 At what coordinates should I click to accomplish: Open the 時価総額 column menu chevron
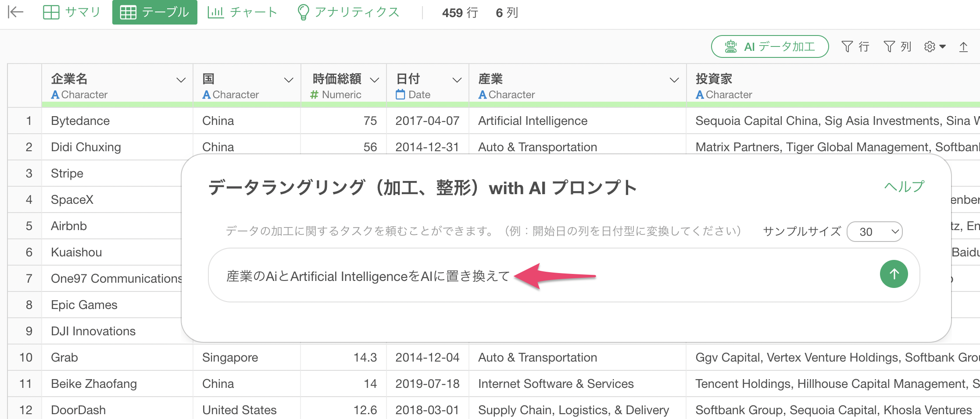pos(374,80)
